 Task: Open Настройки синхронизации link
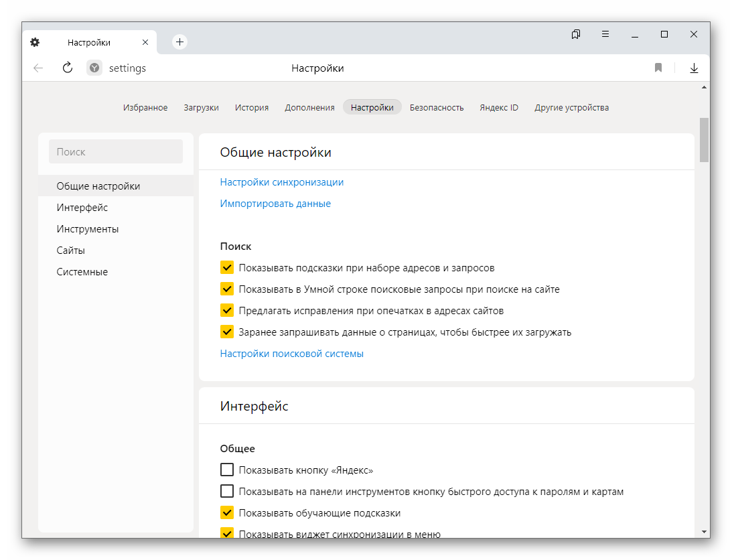tap(282, 182)
